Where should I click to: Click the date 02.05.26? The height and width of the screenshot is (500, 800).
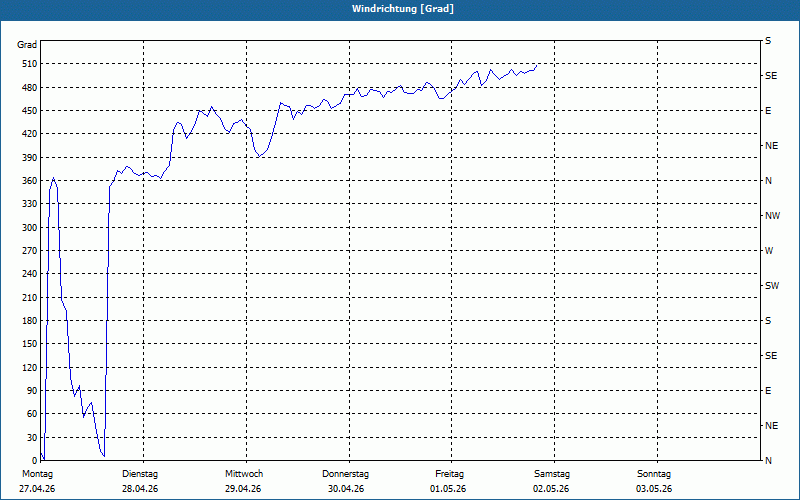click(x=551, y=489)
